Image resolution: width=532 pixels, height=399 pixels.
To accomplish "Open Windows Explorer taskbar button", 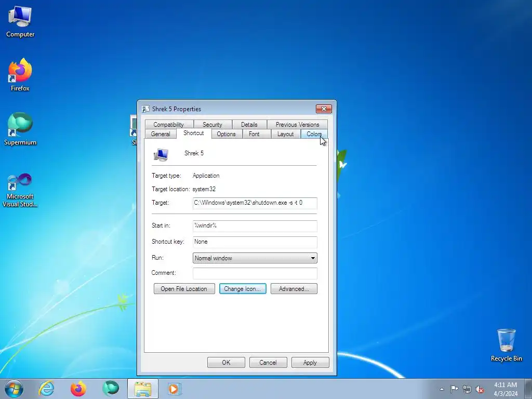I will (x=143, y=389).
